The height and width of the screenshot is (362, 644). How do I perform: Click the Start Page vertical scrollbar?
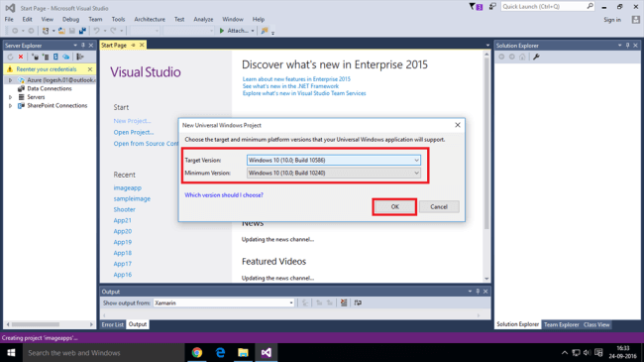pyautogui.click(x=486, y=167)
